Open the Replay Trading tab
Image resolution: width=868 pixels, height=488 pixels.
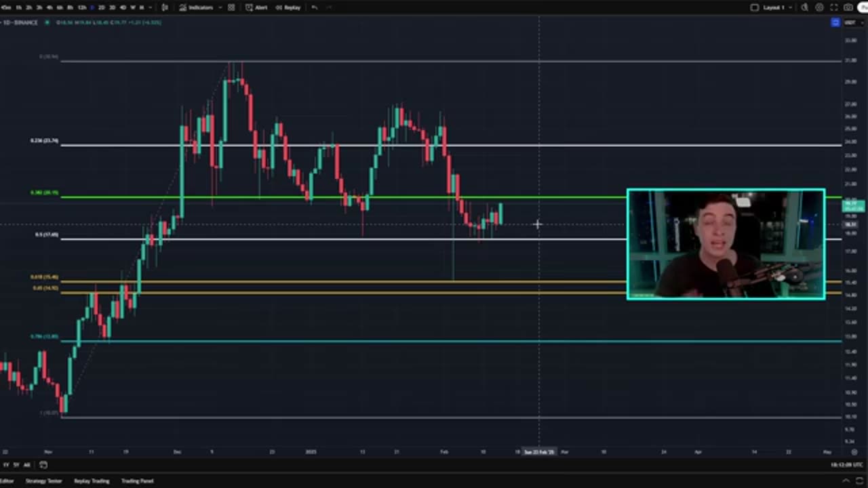tap(91, 481)
